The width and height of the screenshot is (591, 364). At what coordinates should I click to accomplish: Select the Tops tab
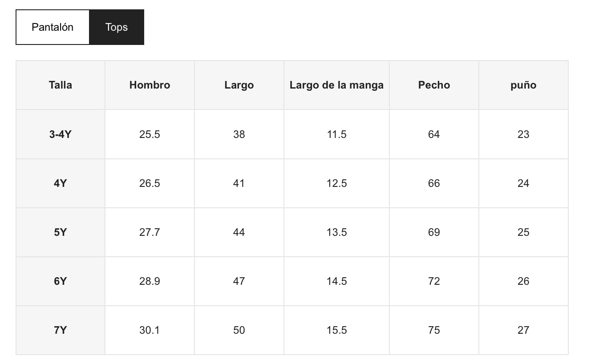click(117, 27)
